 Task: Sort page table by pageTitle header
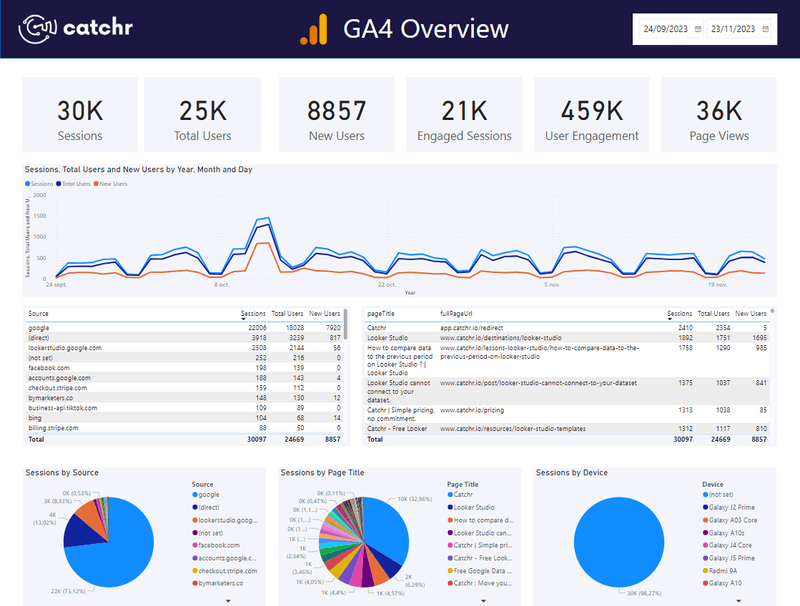pos(381,314)
